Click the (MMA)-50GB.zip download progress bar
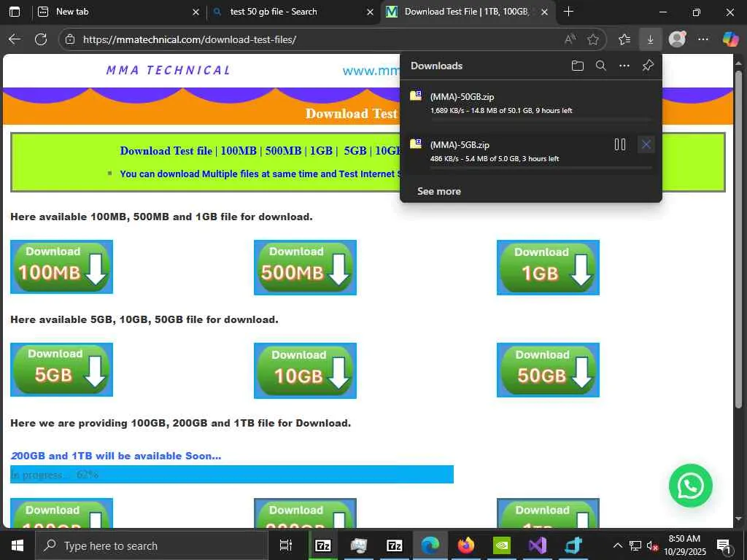Image resolution: width=747 pixels, height=560 pixels. [541, 119]
